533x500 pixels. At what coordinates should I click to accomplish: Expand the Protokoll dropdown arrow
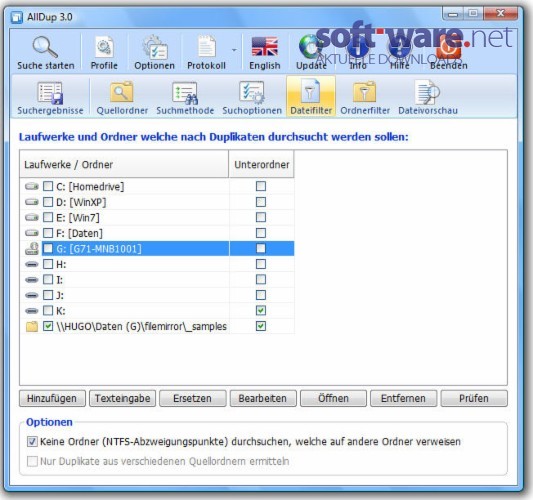(x=234, y=50)
